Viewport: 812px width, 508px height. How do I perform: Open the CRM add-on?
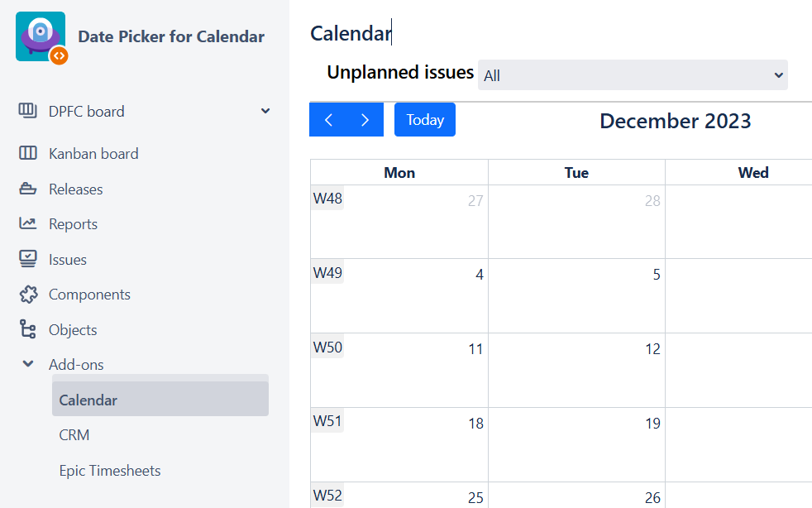click(x=74, y=435)
